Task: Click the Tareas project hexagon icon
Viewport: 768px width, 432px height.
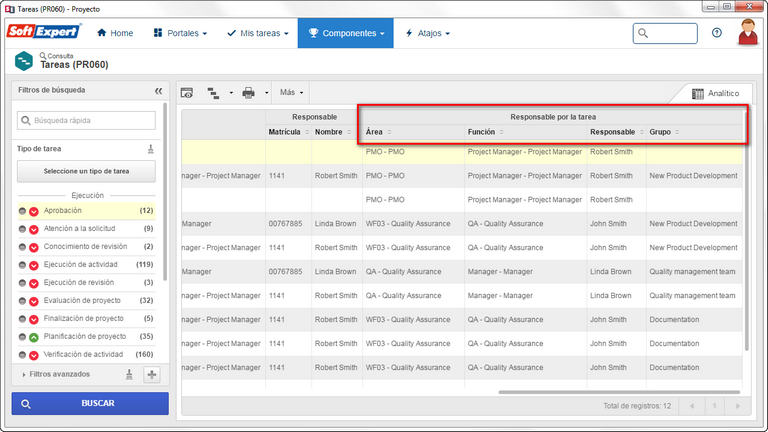Action: (24, 61)
